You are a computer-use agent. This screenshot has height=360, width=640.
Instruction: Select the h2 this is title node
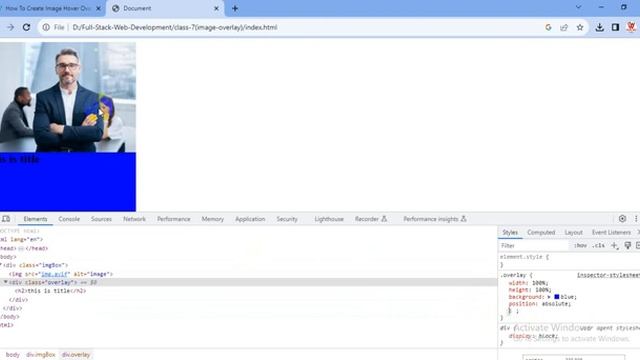(50, 291)
